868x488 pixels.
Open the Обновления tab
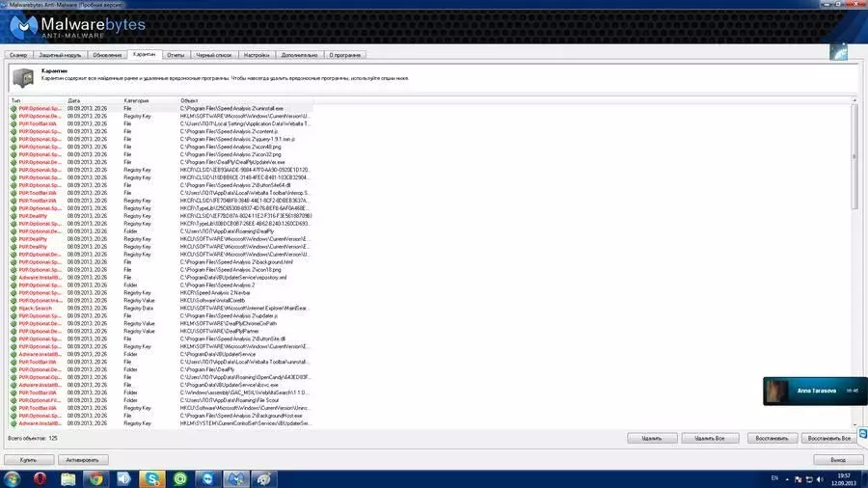click(x=107, y=55)
